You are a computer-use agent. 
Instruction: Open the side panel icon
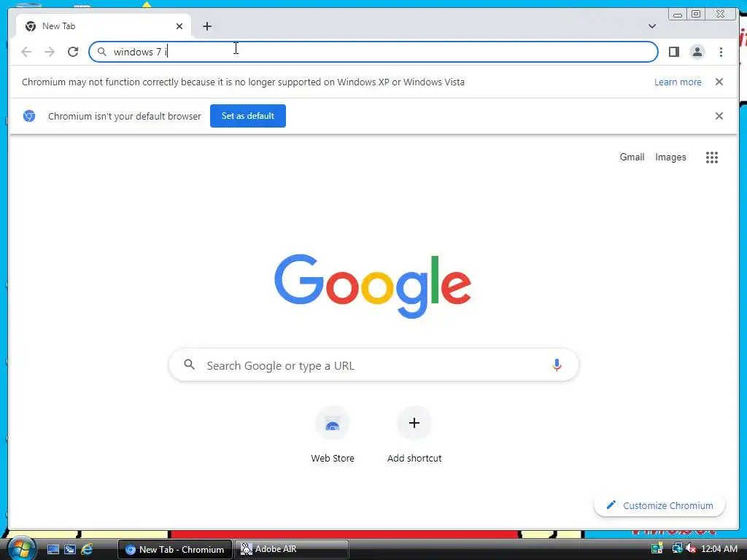673,52
